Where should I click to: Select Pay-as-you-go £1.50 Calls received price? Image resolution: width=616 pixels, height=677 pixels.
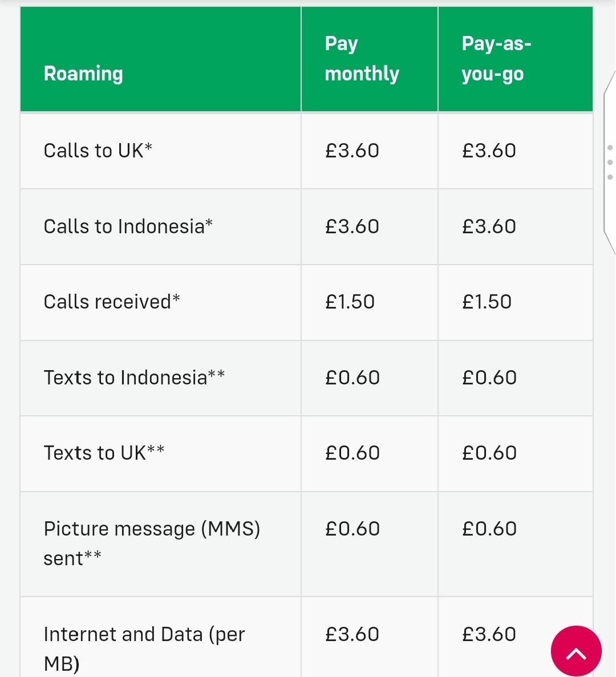click(x=487, y=302)
